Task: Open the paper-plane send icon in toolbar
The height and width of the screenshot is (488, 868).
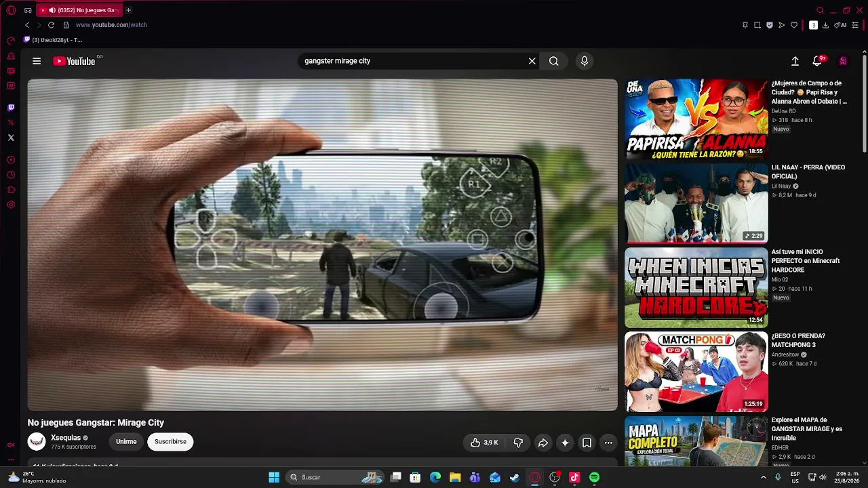Action: coord(782,25)
